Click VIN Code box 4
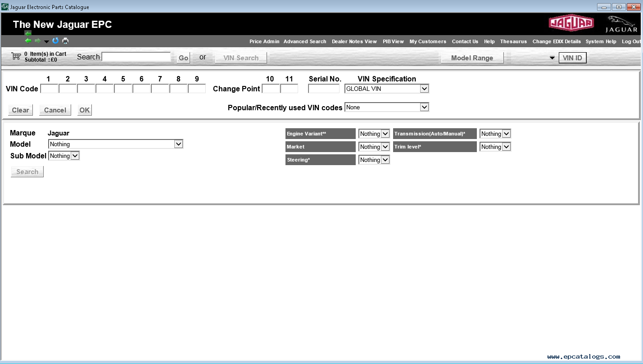Image resolution: width=643 pixels, height=364 pixels. tap(105, 89)
